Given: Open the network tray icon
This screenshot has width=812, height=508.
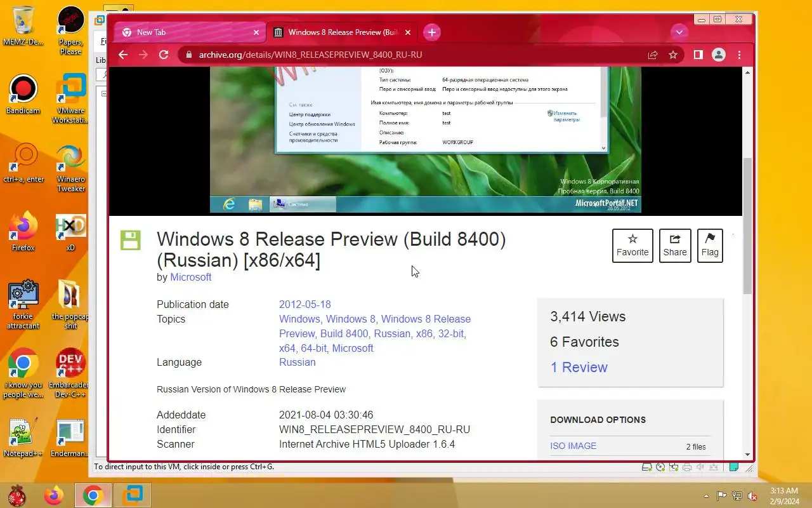Looking at the screenshot, I should [x=737, y=496].
